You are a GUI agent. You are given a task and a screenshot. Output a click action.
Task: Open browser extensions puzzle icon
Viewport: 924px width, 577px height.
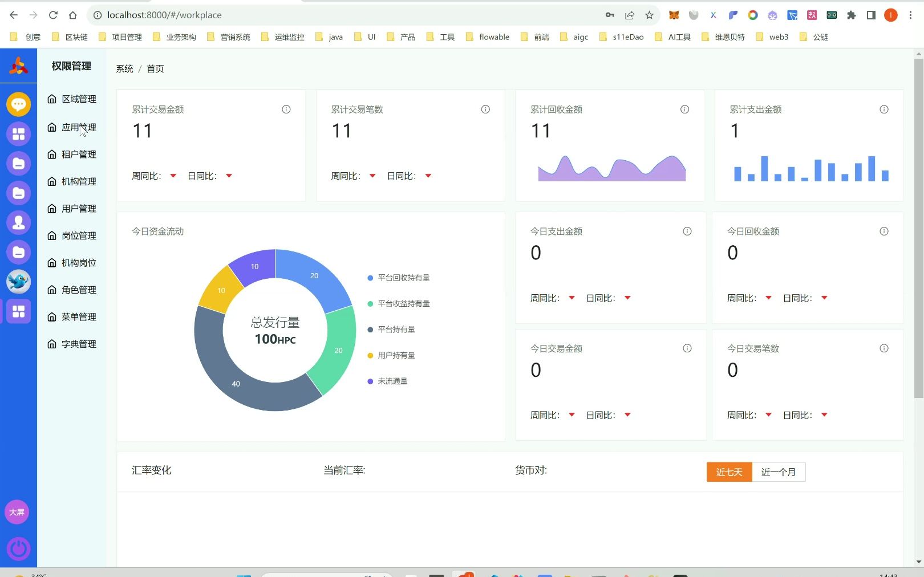pos(851,15)
